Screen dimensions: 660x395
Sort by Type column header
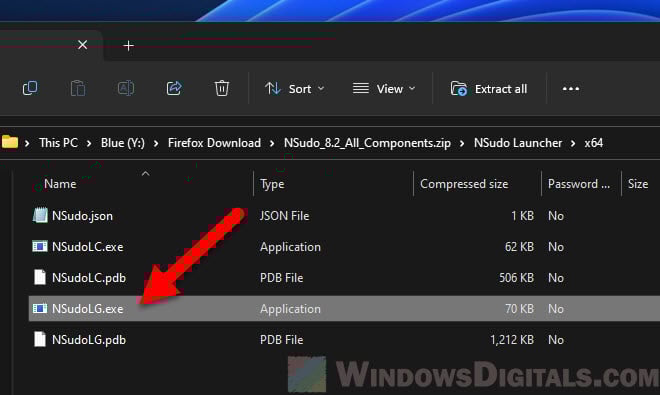point(272,184)
